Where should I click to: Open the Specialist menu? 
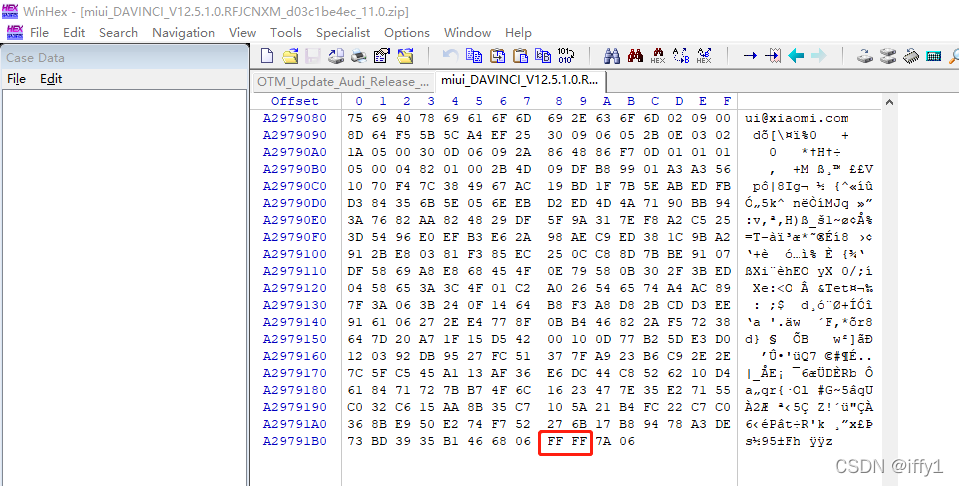(x=343, y=32)
